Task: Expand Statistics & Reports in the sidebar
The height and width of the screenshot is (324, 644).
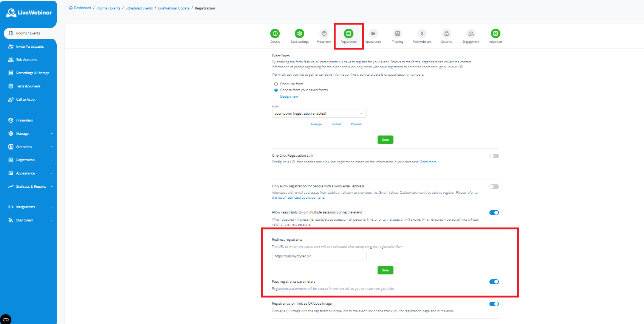Action: pos(30,187)
